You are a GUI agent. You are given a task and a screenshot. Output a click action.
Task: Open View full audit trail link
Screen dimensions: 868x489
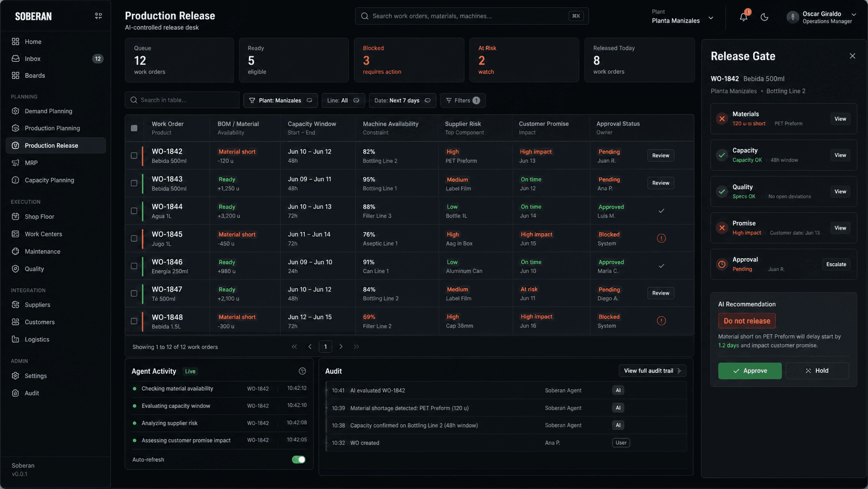(652, 371)
